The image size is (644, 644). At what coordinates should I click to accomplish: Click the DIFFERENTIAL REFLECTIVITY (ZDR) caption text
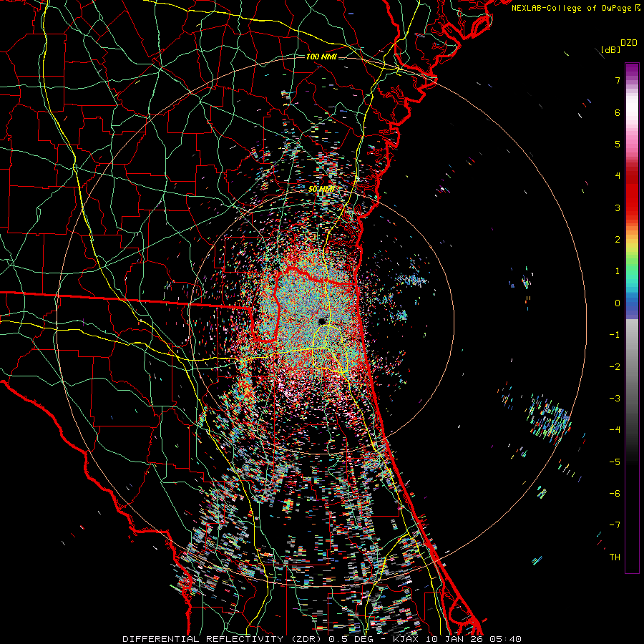click(x=223, y=639)
